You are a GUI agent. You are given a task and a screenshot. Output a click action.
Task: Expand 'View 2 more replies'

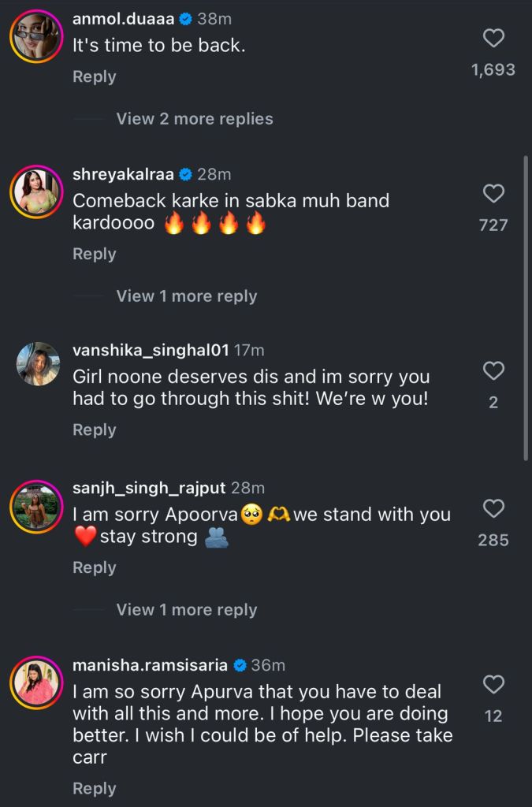pyautogui.click(x=195, y=119)
